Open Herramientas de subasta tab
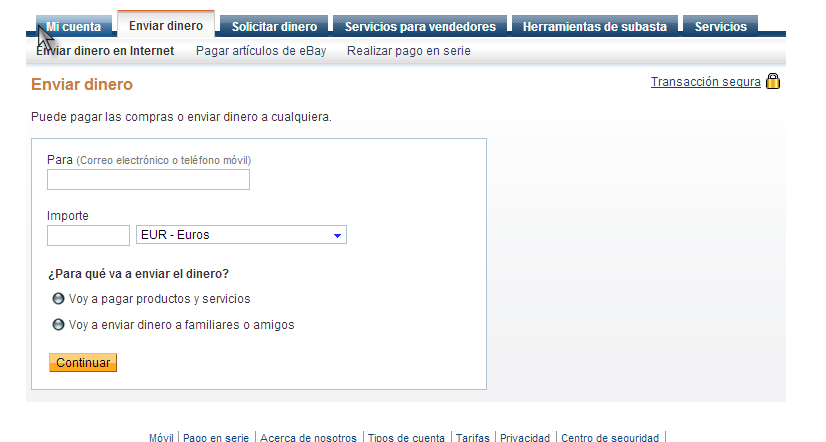The height and width of the screenshot is (442, 826). pos(594,27)
